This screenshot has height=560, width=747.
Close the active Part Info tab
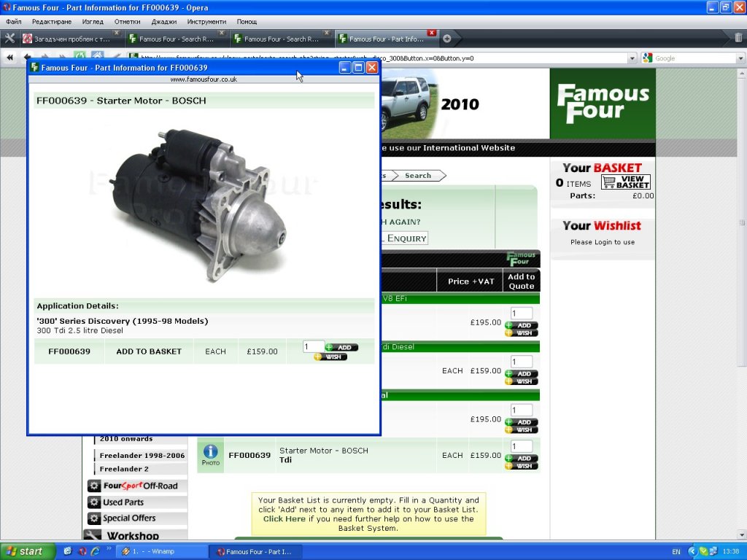click(432, 33)
